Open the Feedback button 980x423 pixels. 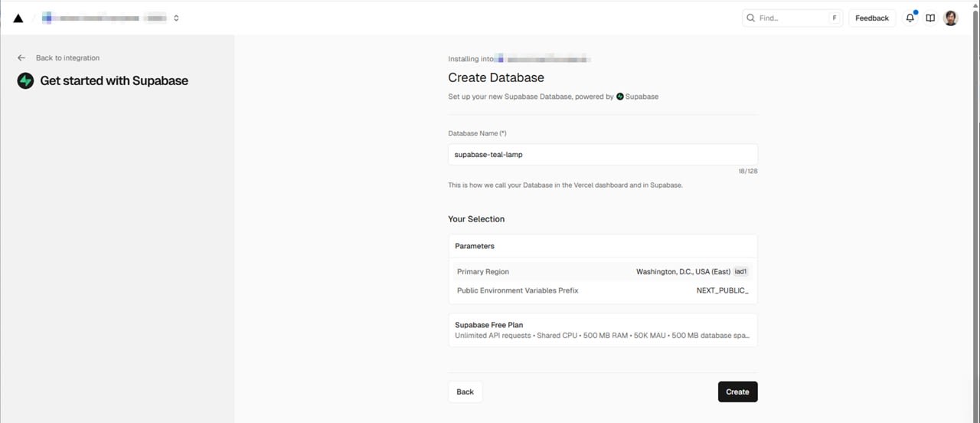click(x=872, y=18)
